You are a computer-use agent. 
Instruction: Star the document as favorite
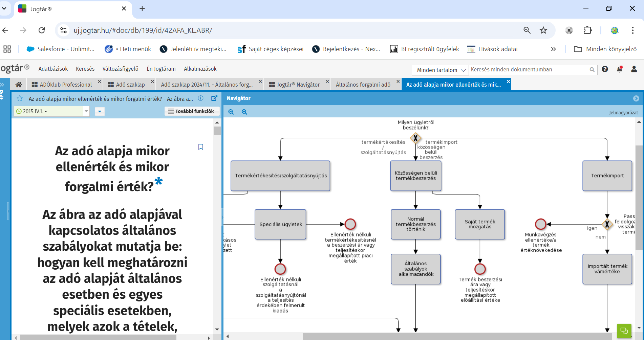(20, 98)
